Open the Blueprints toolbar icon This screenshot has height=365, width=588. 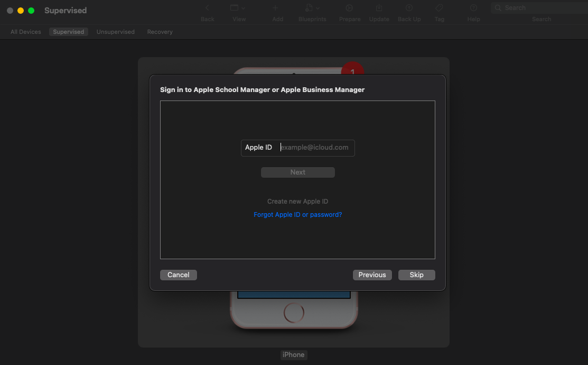coord(309,8)
